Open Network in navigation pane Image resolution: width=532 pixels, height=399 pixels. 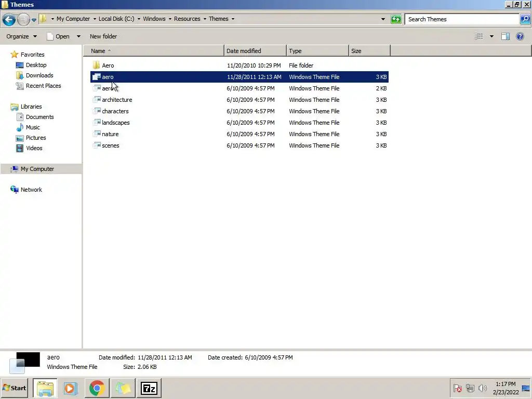(31, 190)
